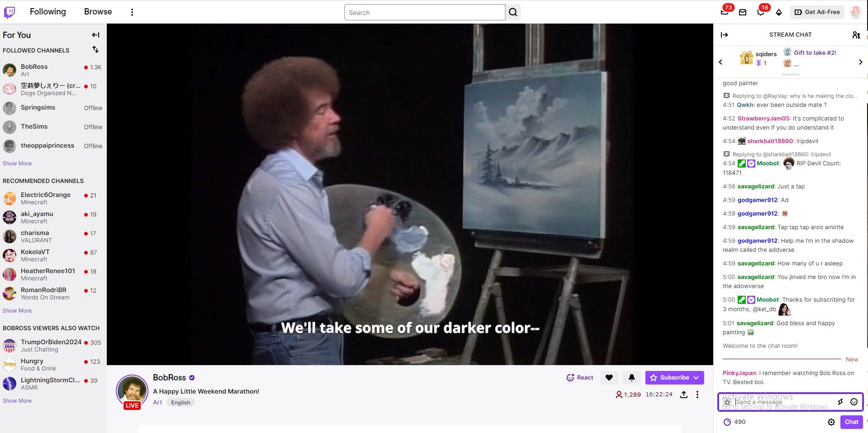This screenshot has height=433, width=868.
Task: Open notifications showing 16 unread
Action: [x=761, y=12]
